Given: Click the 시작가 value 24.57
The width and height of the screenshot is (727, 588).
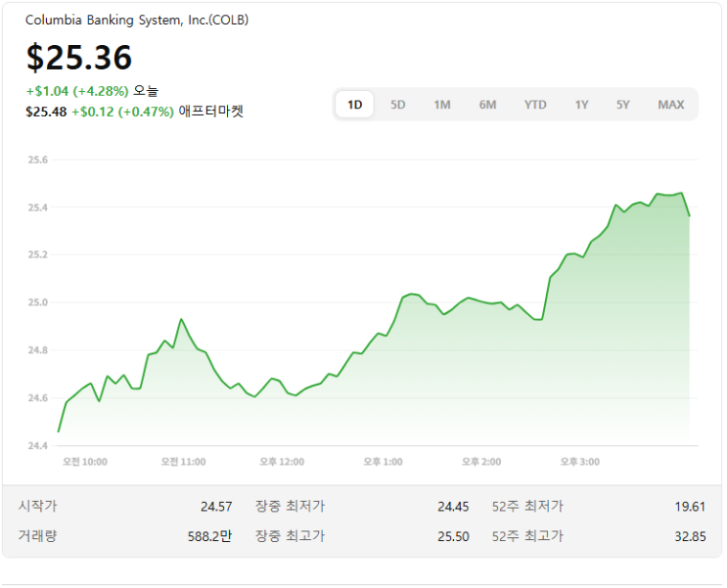Looking at the screenshot, I should [216, 507].
